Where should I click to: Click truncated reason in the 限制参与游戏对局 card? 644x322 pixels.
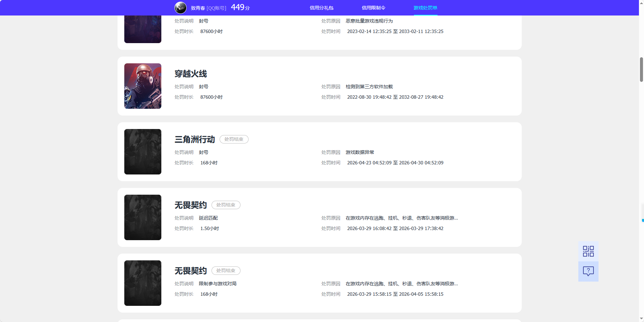click(x=402, y=284)
